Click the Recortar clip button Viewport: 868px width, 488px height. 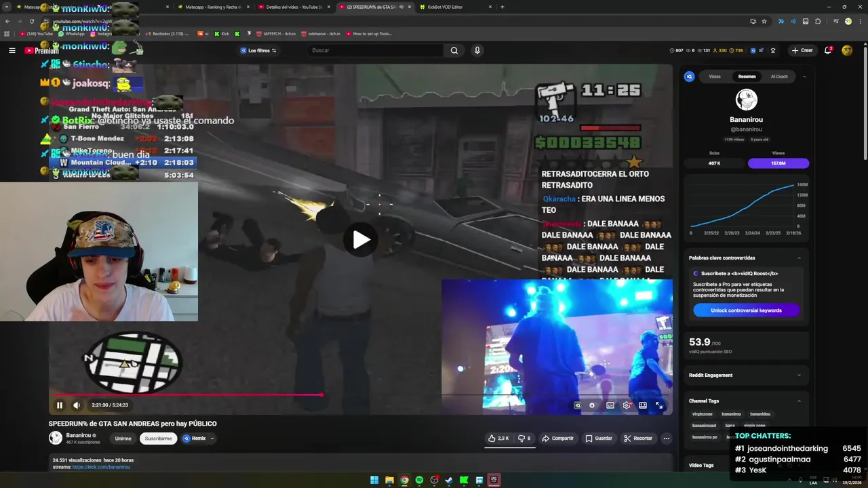(638, 439)
